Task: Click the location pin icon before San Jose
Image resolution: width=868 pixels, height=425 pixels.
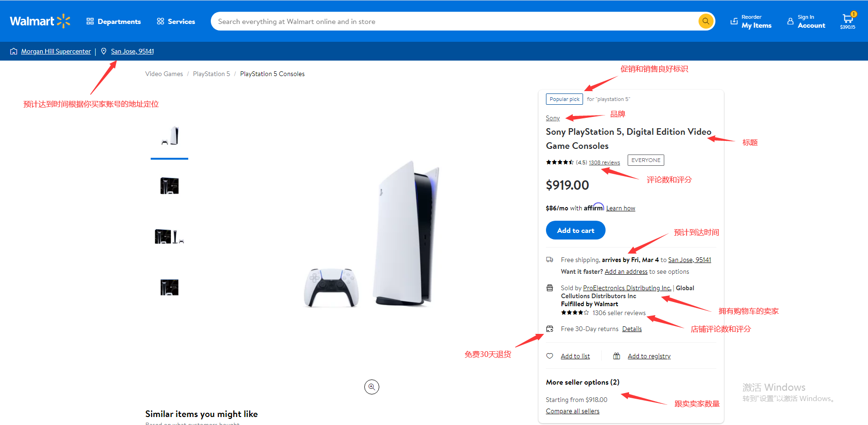Action: point(104,51)
